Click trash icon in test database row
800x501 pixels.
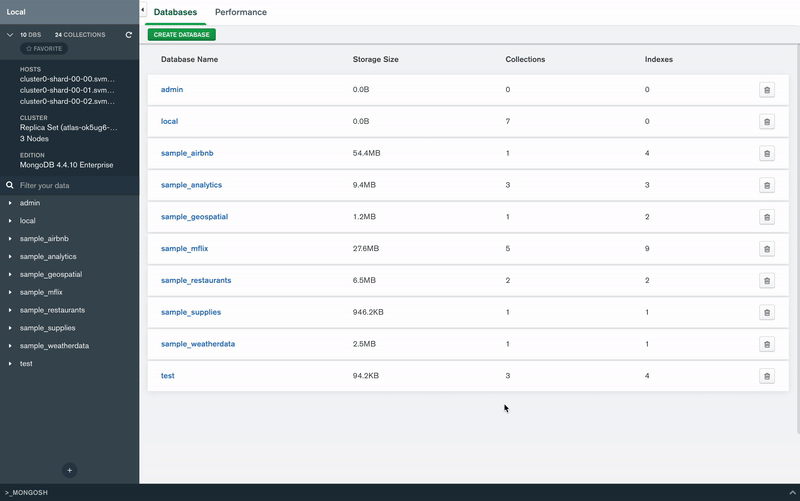tap(767, 376)
